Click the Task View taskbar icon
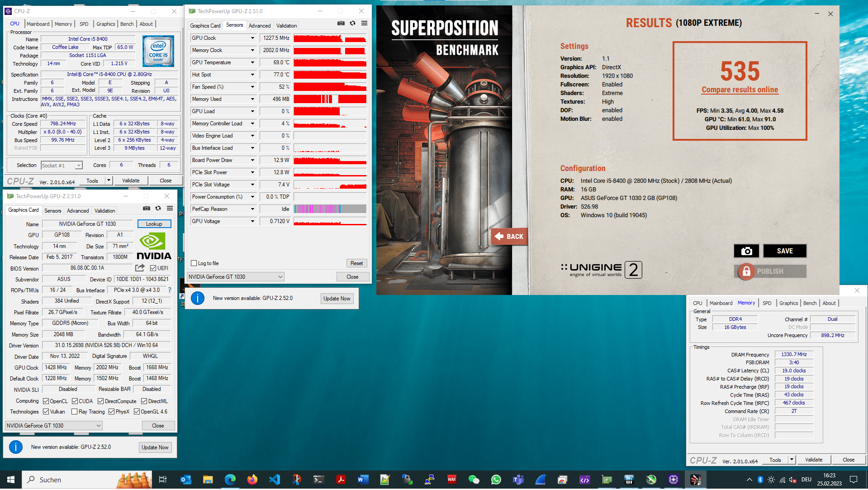 pyautogui.click(x=163, y=480)
